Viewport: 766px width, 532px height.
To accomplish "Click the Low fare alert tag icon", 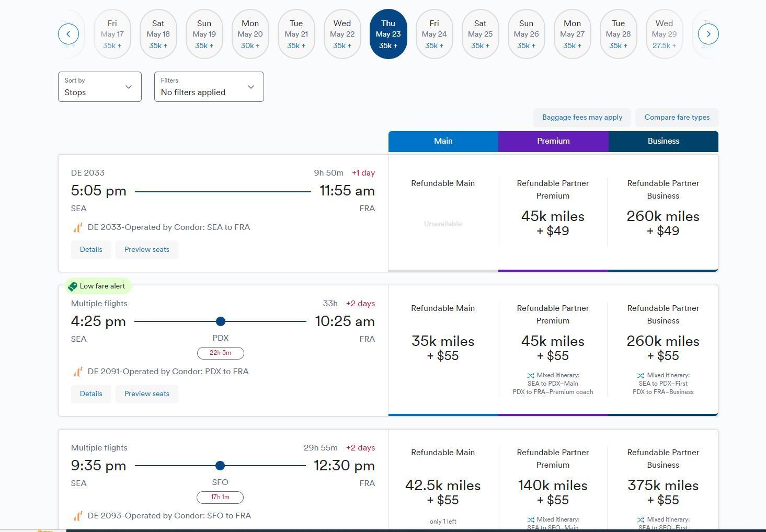I will pyautogui.click(x=73, y=286).
